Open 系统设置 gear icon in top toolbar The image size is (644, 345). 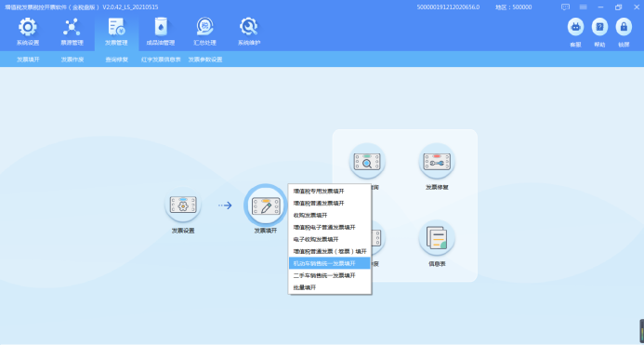pyautogui.click(x=28, y=27)
